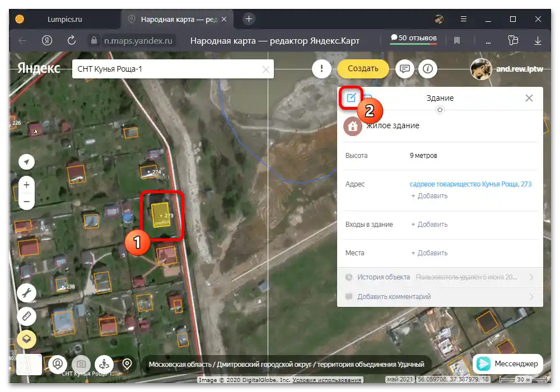
Task: Open the user avatar profile picture
Action: (x=481, y=69)
